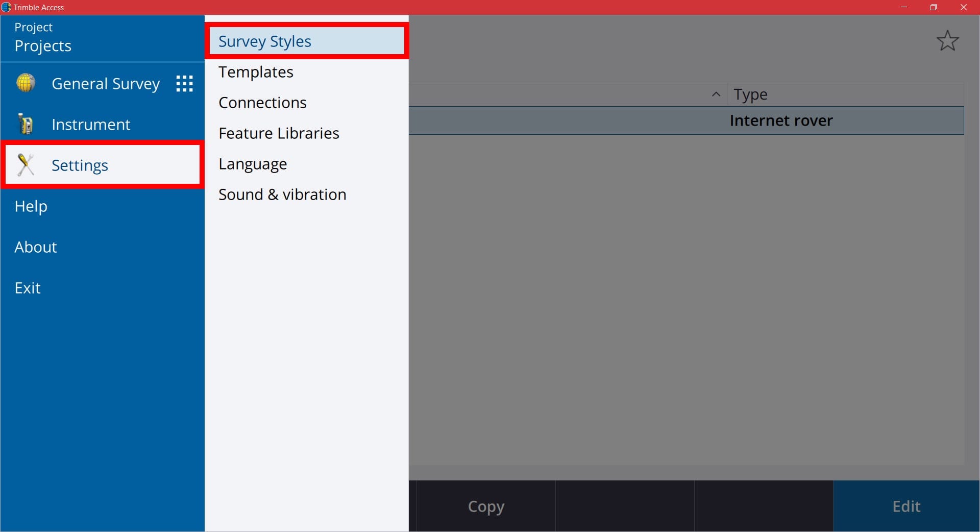Screen dimensions: 980x532
Task: Select the Internet rover row
Action: [x=686, y=120]
